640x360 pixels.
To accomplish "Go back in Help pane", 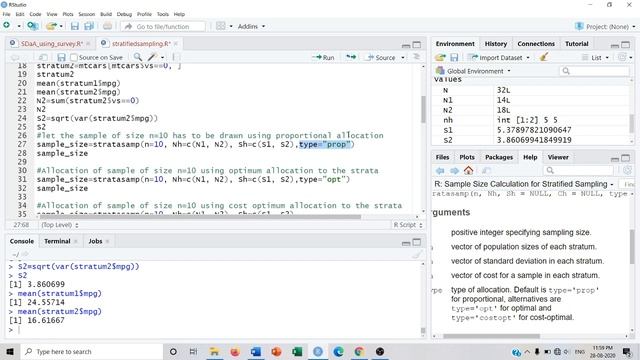I will [440, 170].
